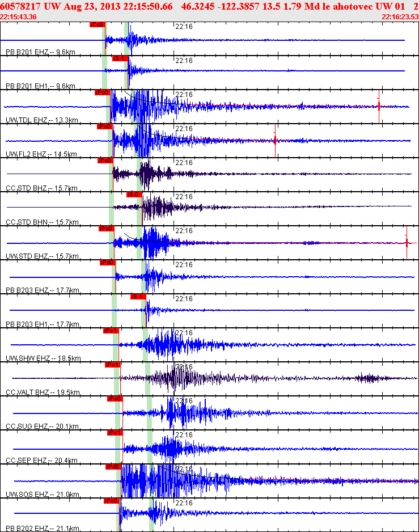The height and width of the screenshot is (532, 419).
Task: Click the event ID 60578217 in the title
Action: coord(20,6)
